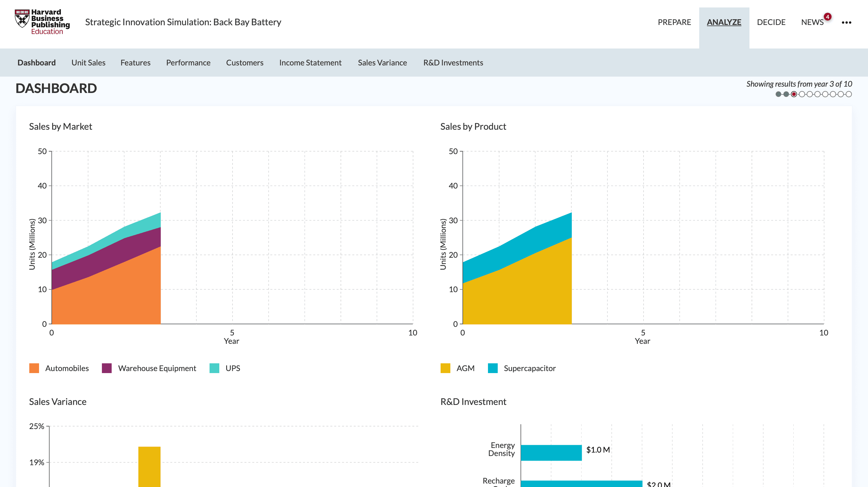Toggle AGM legend yellow square
The width and height of the screenshot is (868, 487).
[x=445, y=368]
